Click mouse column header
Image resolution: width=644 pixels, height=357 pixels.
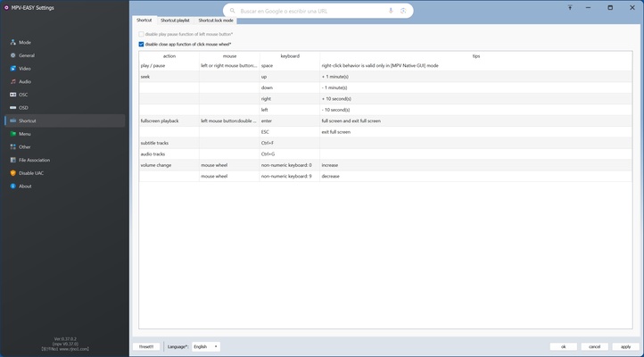229,56
